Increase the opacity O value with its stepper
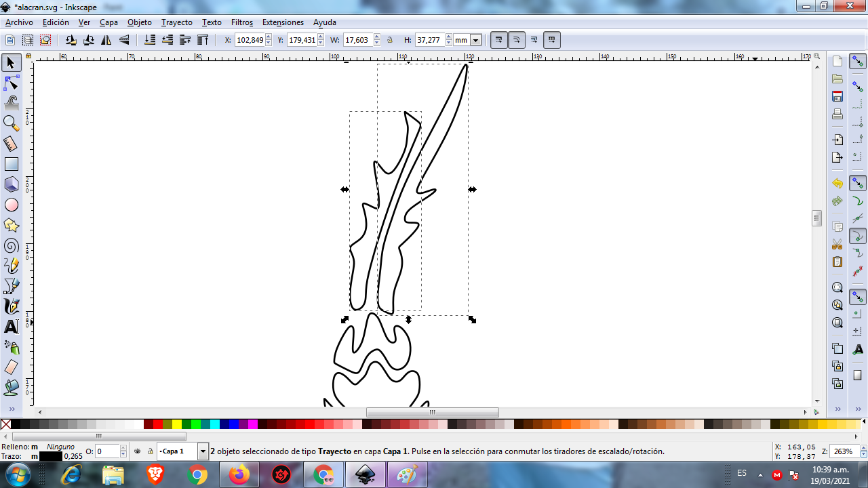 123,448
